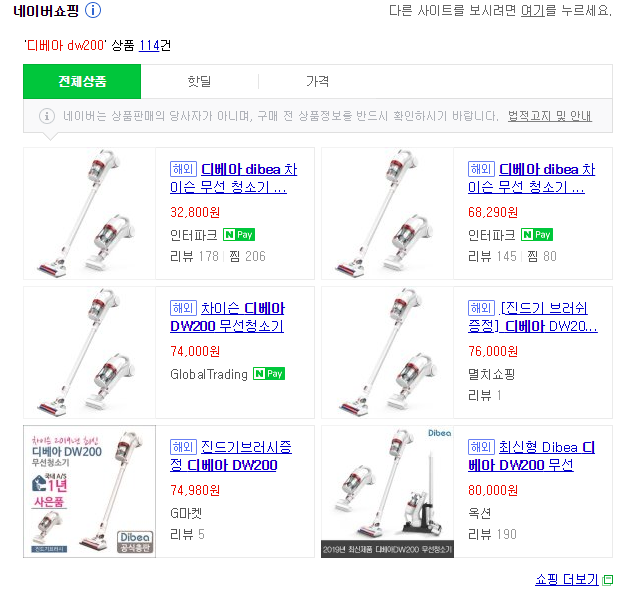Click the Gmarket product thumbnail with 1년 AS
627x597 pixels.
tap(90, 491)
